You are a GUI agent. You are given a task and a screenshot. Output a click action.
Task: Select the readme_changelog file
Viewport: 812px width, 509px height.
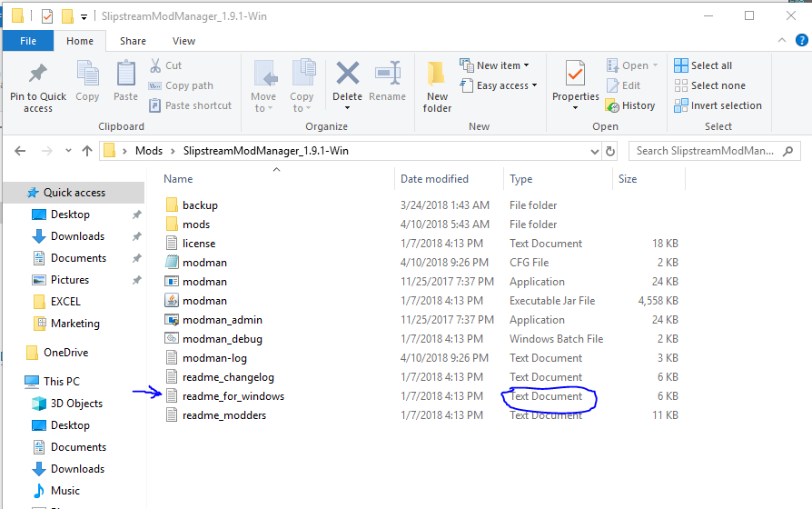click(228, 377)
